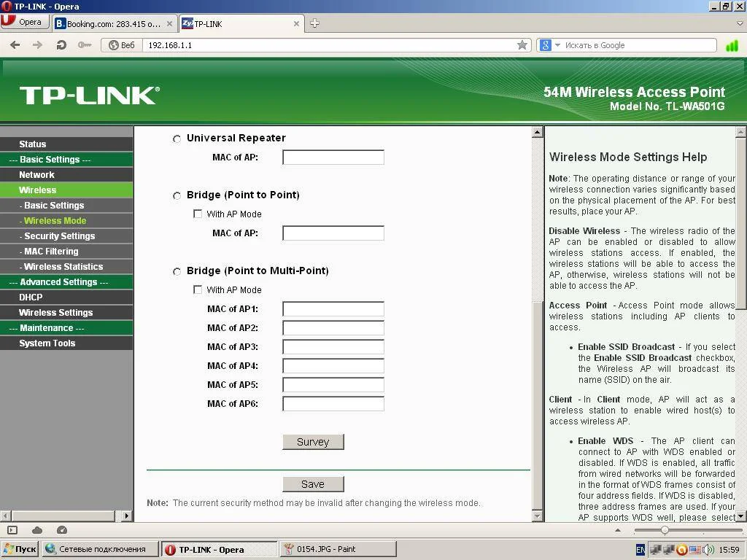Click sidebar horizontal scroll right arrow
This screenshot has height=560, width=747.
coord(126,516)
